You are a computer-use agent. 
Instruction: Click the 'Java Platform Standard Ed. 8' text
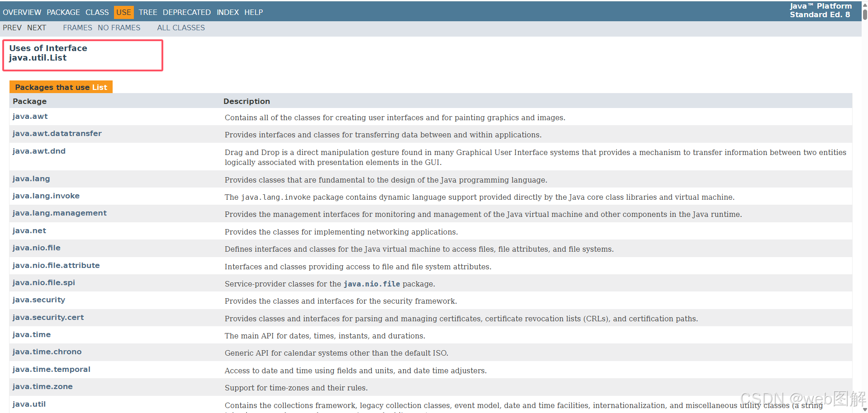pyautogui.click(x=821, y=10)
